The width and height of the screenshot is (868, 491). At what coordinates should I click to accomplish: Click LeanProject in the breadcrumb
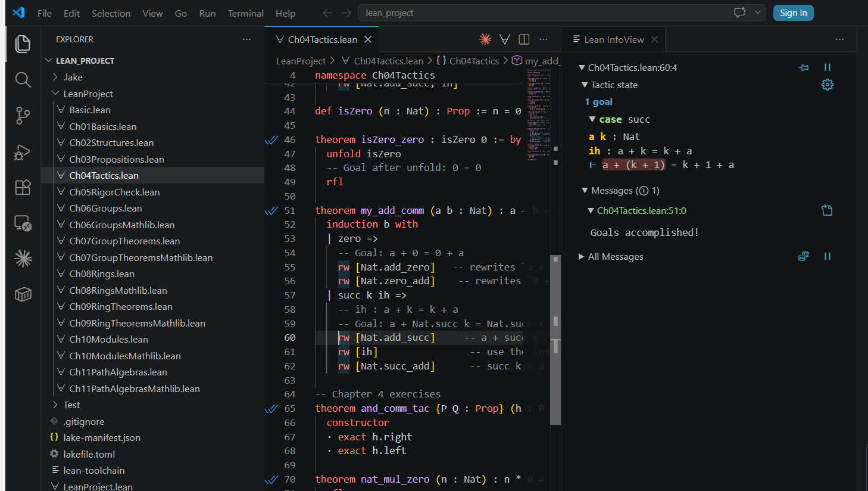pos(301,61)
